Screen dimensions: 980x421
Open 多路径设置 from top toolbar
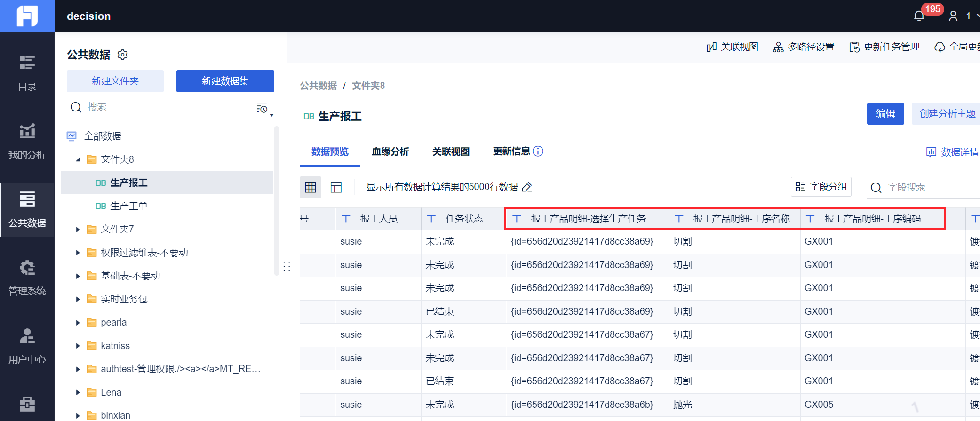tap(804, 47)
